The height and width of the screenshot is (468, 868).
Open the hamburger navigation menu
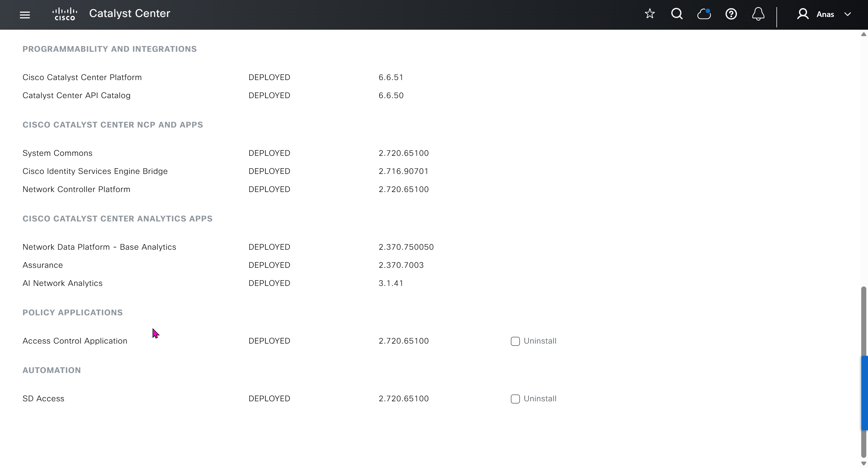(x=25, y=14)
